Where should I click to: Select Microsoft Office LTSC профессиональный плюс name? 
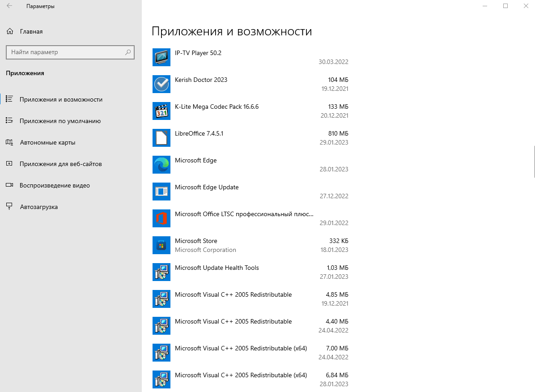point(244,214)
